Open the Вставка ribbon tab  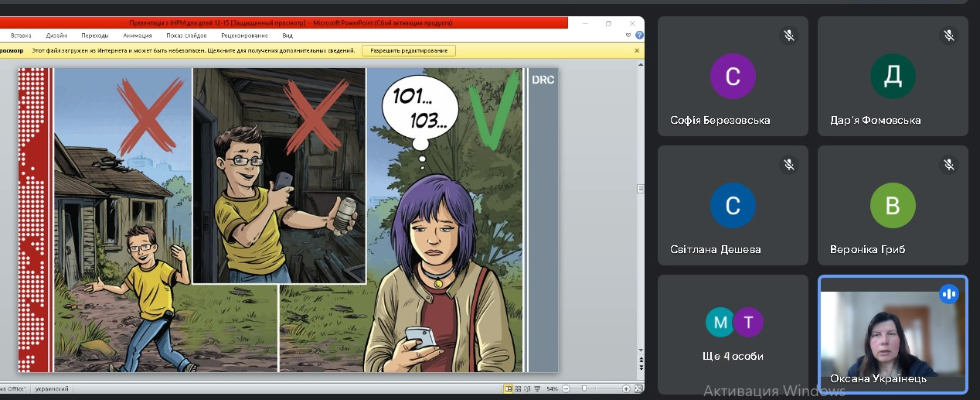click(21, 35)
